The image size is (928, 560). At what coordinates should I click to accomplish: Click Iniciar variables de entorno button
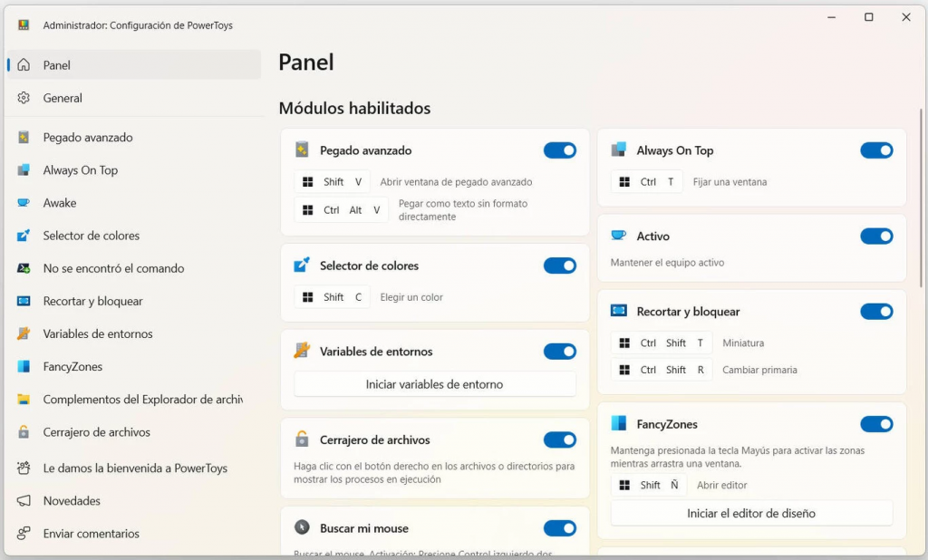(x=434, y=384)
